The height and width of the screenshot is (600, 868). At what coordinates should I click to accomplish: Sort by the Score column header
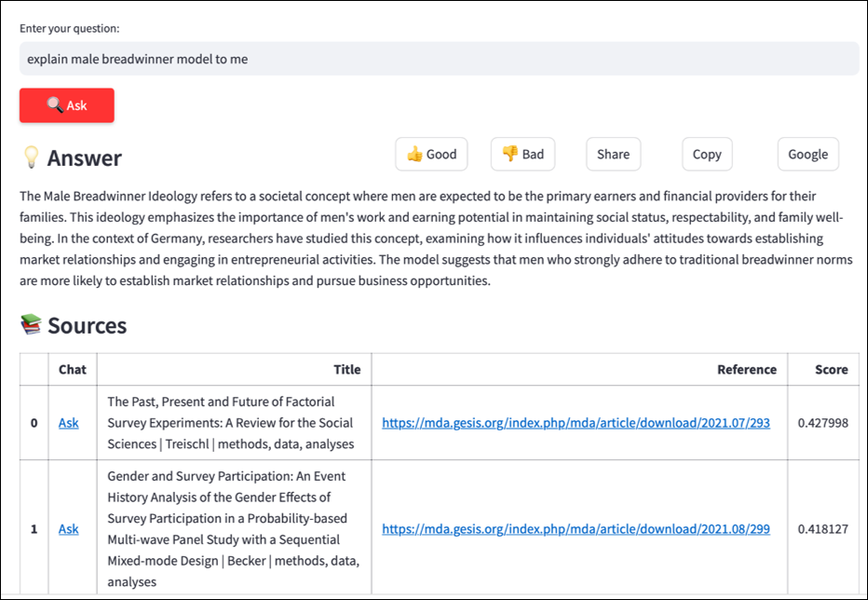(x=831, y=370)
